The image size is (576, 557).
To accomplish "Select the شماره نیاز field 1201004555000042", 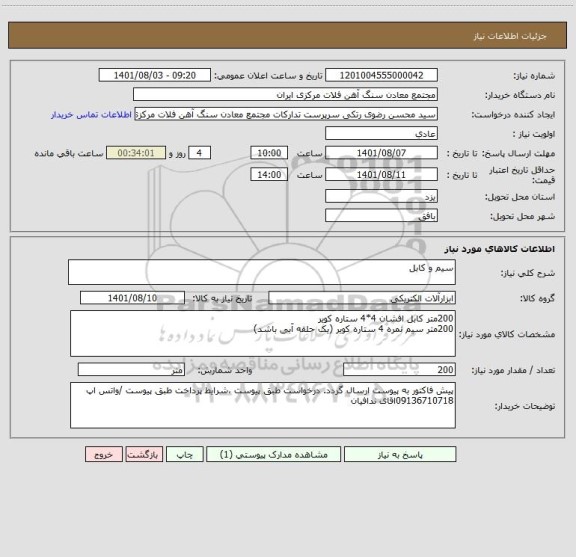I will click(381, 75).
